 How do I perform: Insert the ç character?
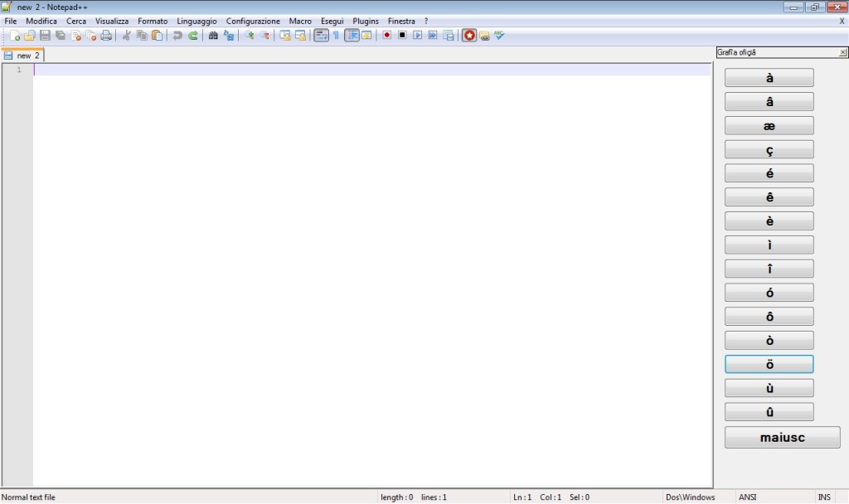coord(769,149)
